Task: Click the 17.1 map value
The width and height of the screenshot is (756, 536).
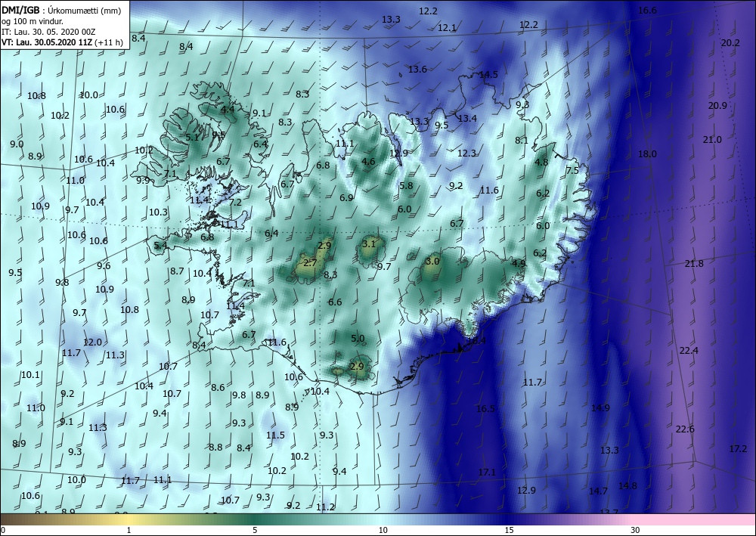Action: (487, 472)
